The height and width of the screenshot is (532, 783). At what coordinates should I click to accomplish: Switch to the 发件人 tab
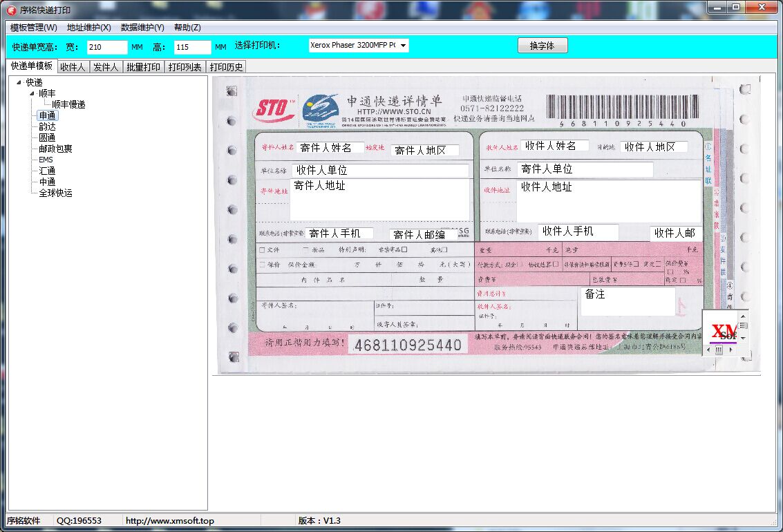tap(106, 67)
